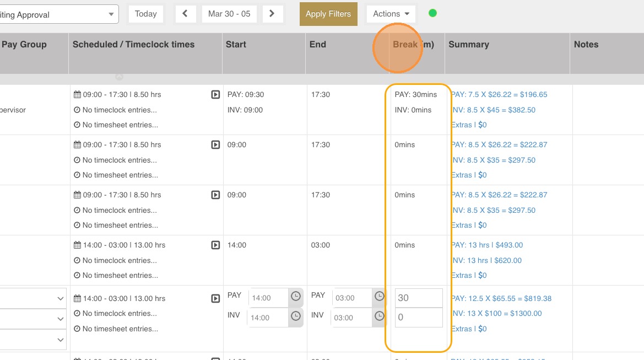This screenshot has width=644, height=360.
Task: Advance to next week with right arrow
Action: (x=272, y=14)
